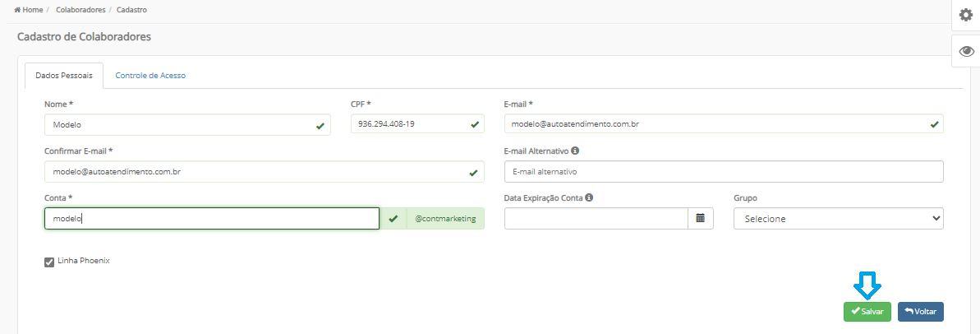
Task: Switch to Controle de Acesso tab
Action: tap(150, 76)
